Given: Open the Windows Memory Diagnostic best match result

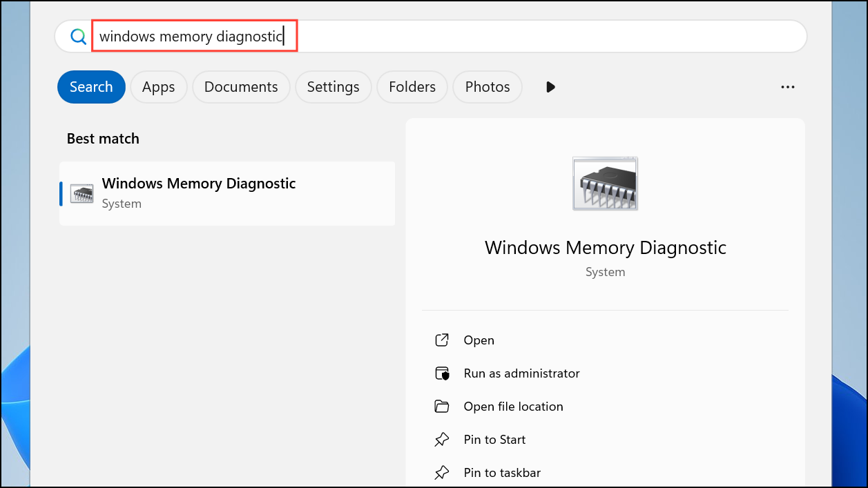Looking at the screenshot, I should pos(227,193).
